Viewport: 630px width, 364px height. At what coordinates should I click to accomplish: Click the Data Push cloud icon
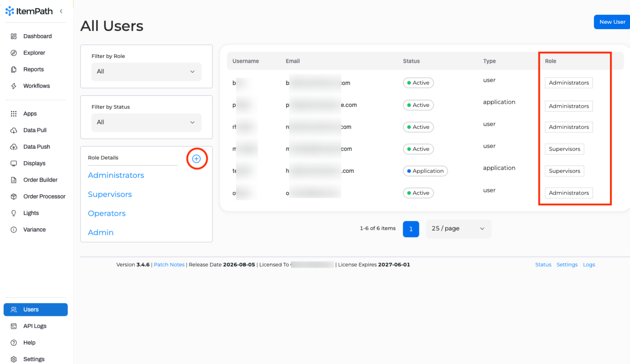13,147
